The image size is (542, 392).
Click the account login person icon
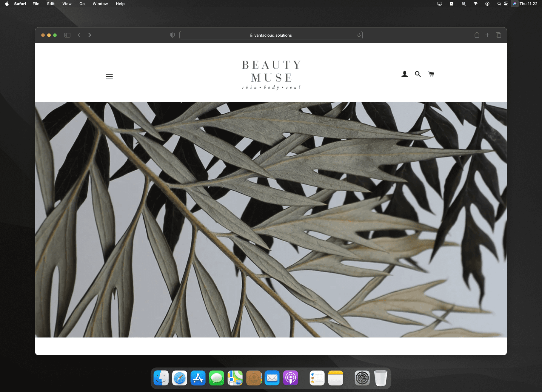point(404,74)
